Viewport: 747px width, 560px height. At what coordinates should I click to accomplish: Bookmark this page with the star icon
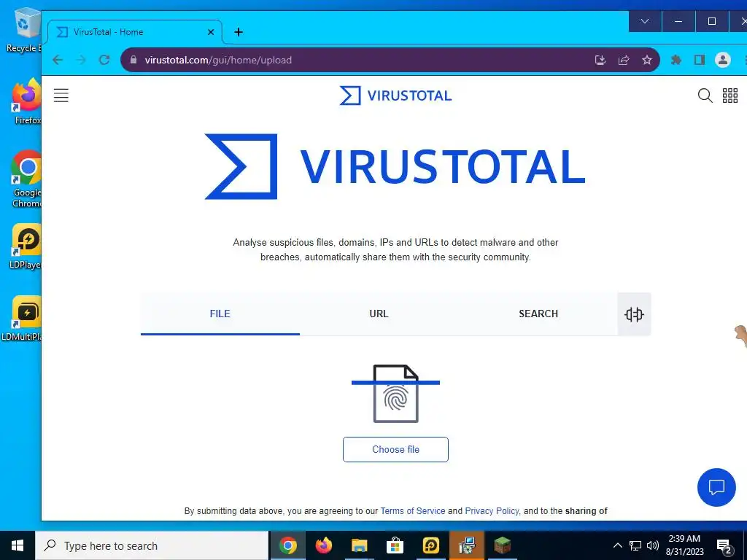pos(646,60)
